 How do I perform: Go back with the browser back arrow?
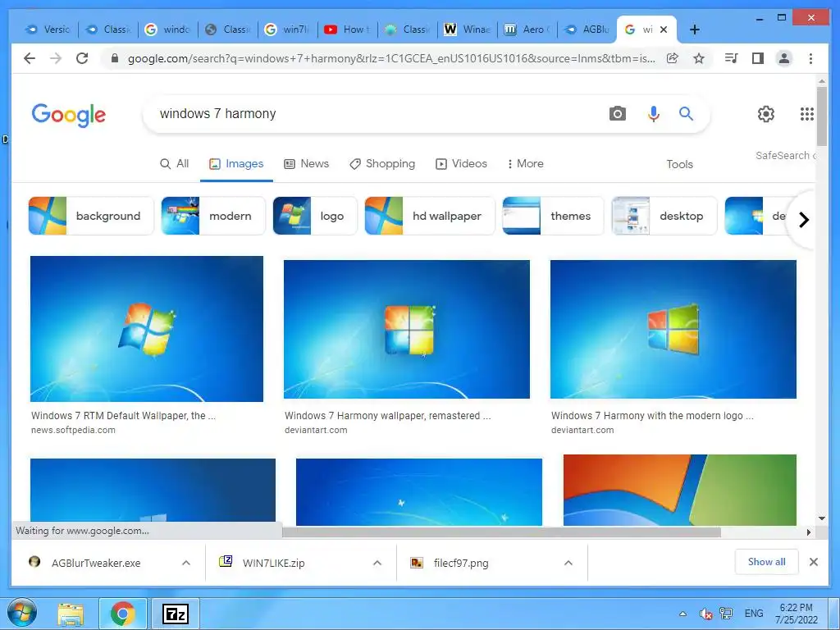click(x=30, y=58)
